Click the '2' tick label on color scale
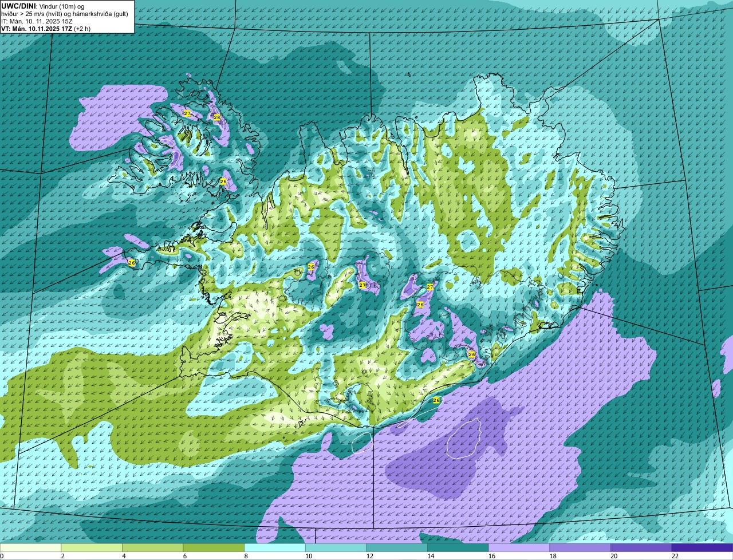This screenshot has width=733, height=560. point(63,556)
